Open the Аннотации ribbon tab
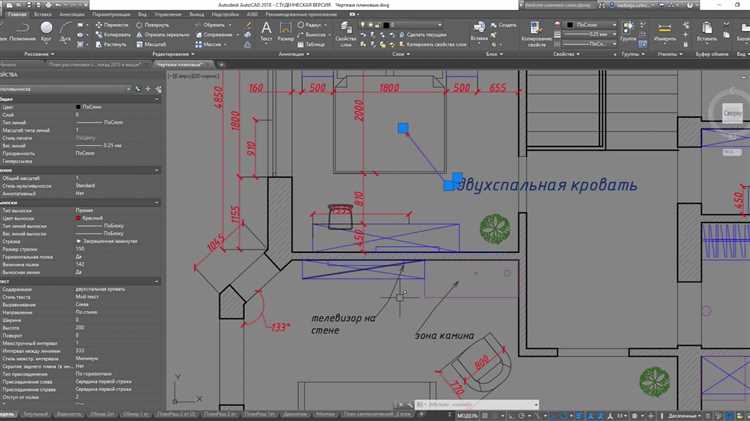Viewport: 750px width, 421px height. click(72, 14)
